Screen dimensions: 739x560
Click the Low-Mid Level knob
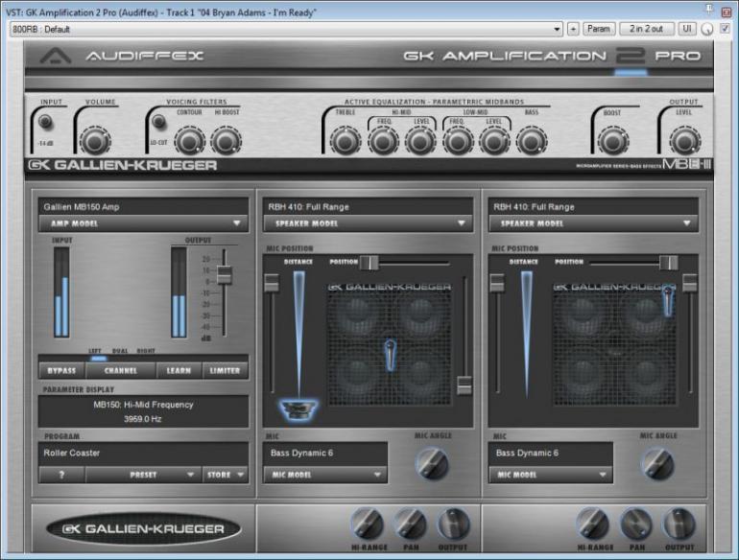494,141
